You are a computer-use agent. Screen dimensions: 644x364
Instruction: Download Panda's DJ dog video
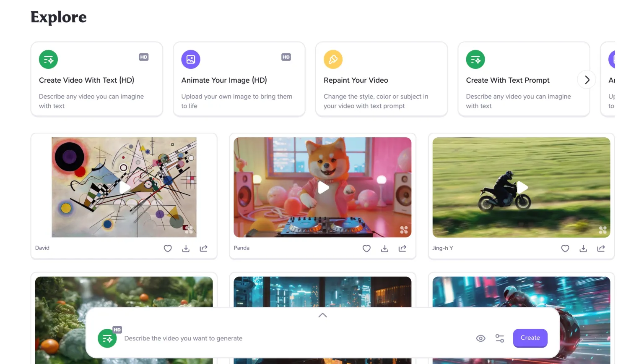pos(384,249)
